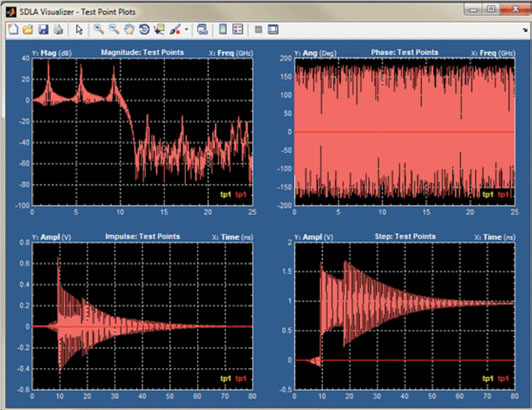
Task: Activate the Zoom In magnifier tool
Action: click(99, 30)
